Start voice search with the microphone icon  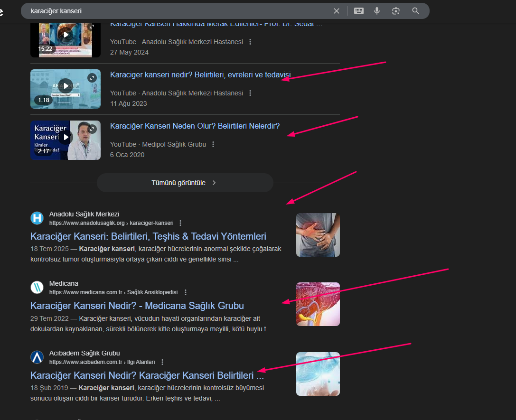tap(377, 11)
